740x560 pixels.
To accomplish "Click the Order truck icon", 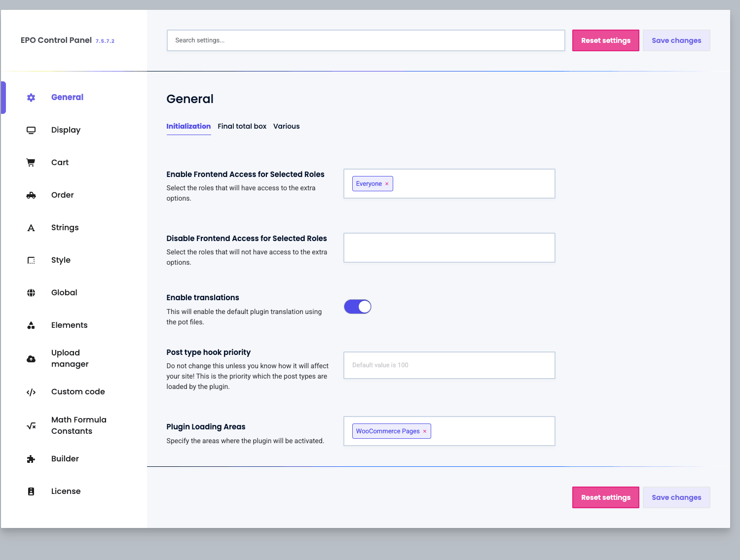I will pos(31,195).
